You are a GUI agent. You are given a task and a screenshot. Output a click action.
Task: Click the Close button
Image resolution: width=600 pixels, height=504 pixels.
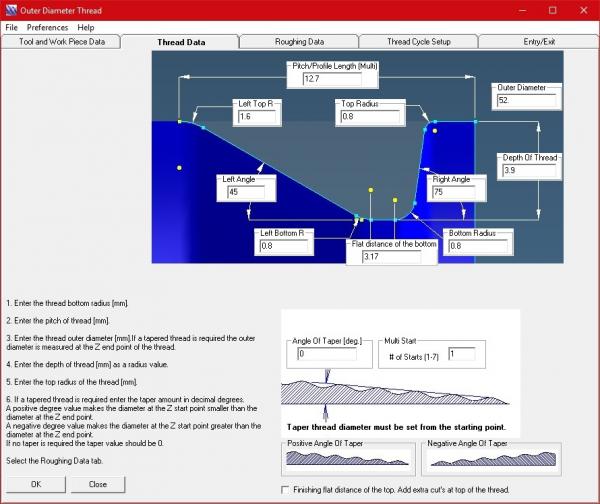(x=98, y=484)
